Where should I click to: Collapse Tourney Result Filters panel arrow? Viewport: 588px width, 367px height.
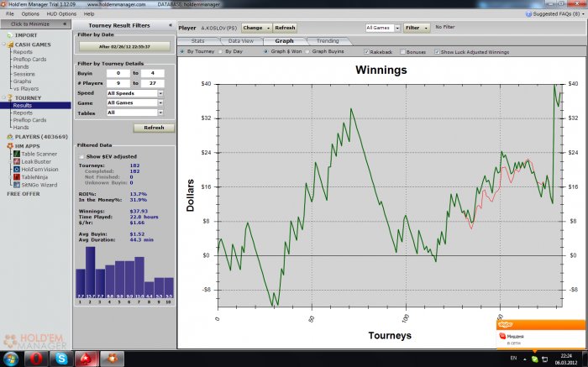tap(171, 25)
